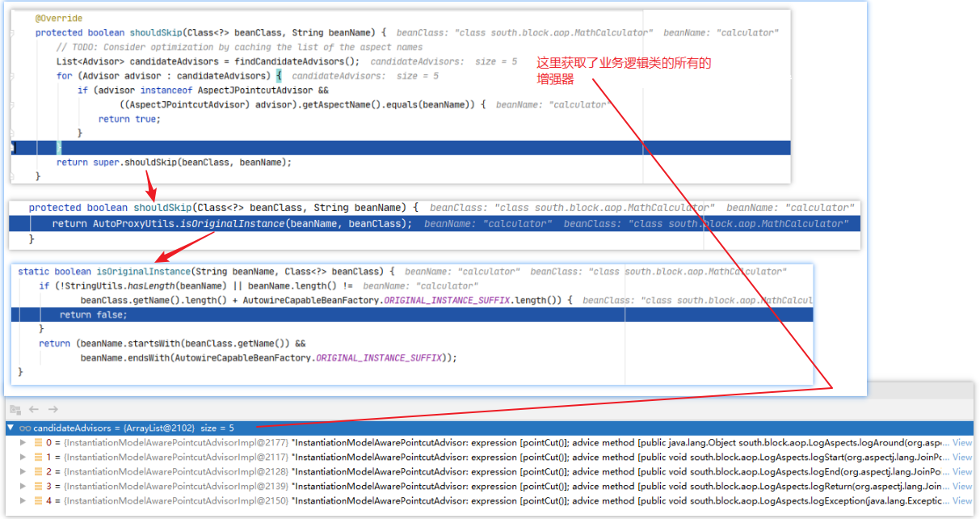Screen dimensions: 980x519
Task: Select the candidateAdvisors size = 5 row
Action: tap(490, 428)
